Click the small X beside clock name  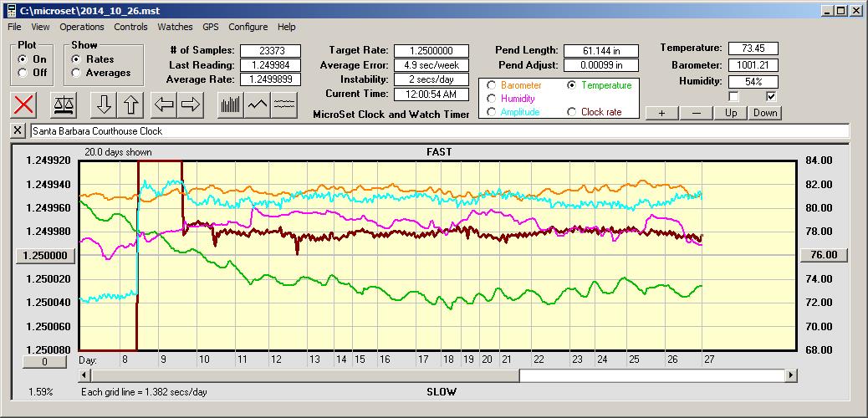tap(18, 130)
